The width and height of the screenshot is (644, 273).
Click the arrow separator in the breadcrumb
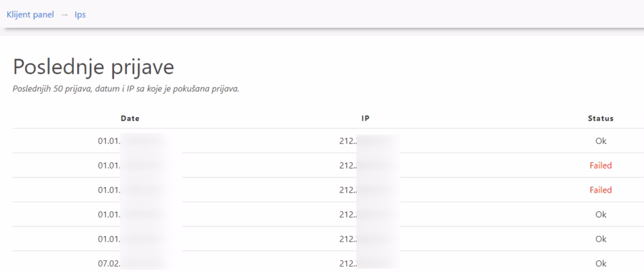[64, 14]
